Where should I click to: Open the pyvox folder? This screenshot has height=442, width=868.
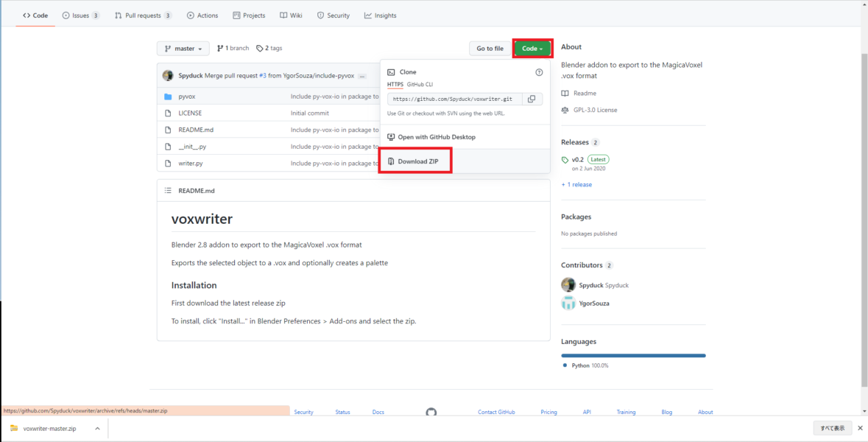pos(186,97)
